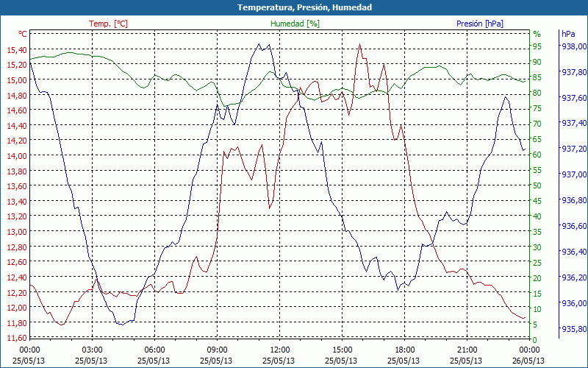Click the 06:00 time axis label
This screenshot has height=368, width=588.
155,350
